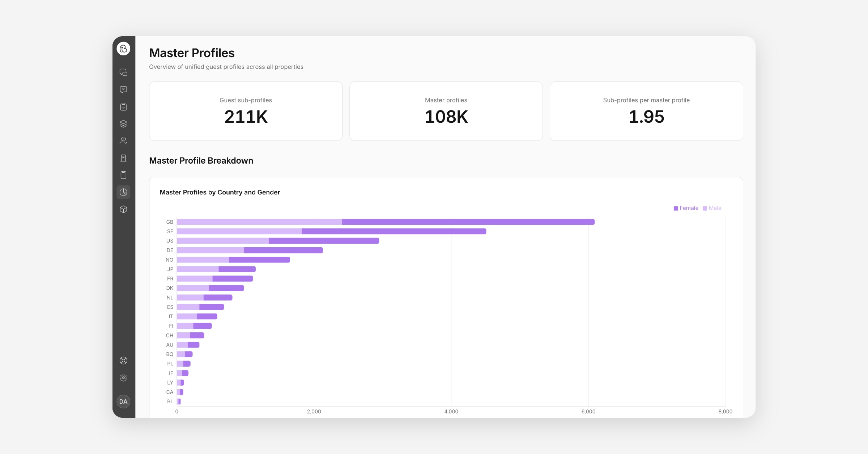This screenshot has width=868, height=454.
Task: Select the pie chart analytics icon
Action: coord(123,192)
